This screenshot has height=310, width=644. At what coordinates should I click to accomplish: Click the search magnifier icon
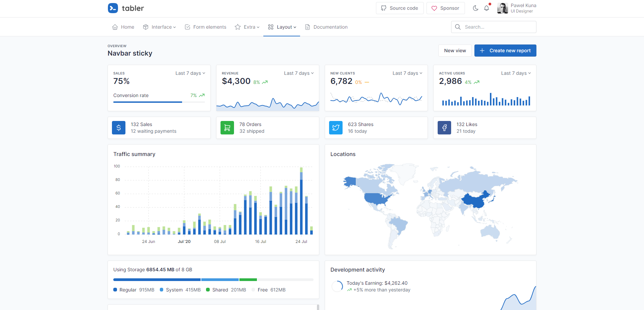458,27
